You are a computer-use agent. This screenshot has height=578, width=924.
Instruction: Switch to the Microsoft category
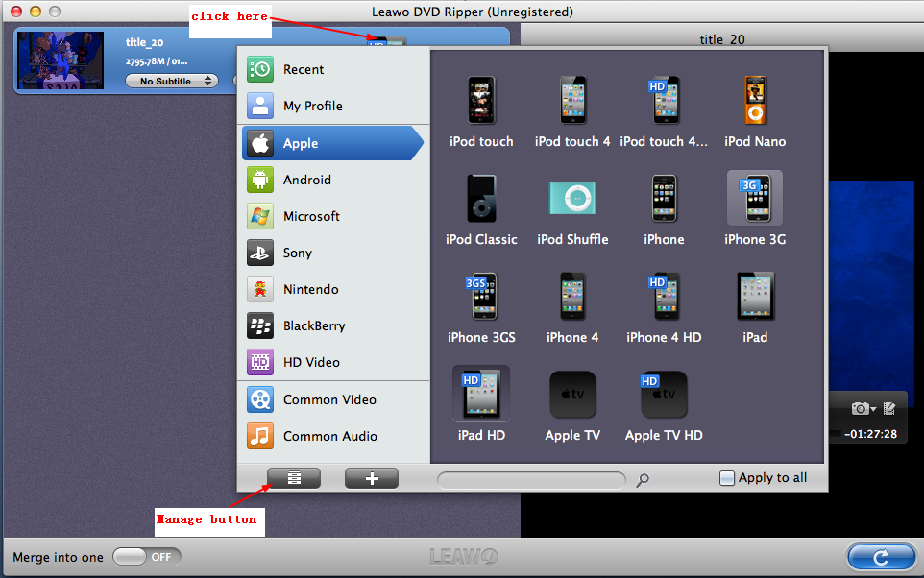click(333, 216)
